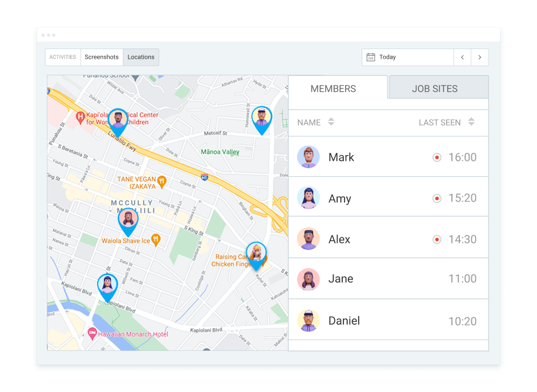Click the Last Seen column header

click(x=440, y=123)
